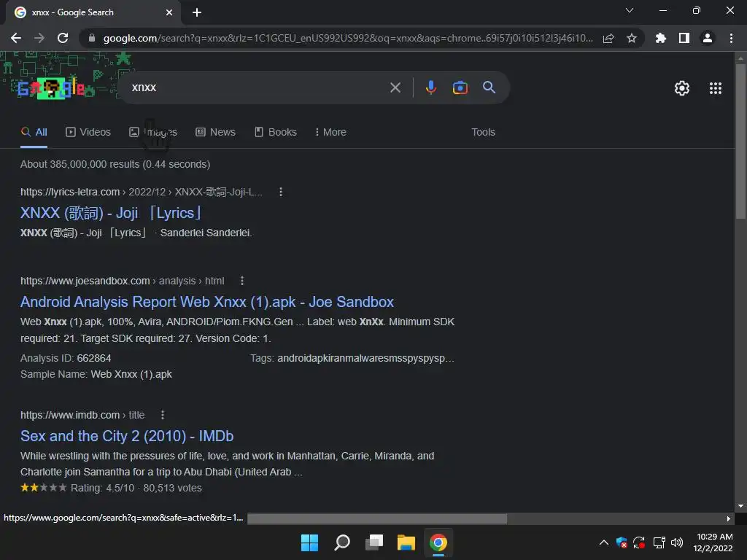Share this page from address bar

coord(608,38)
